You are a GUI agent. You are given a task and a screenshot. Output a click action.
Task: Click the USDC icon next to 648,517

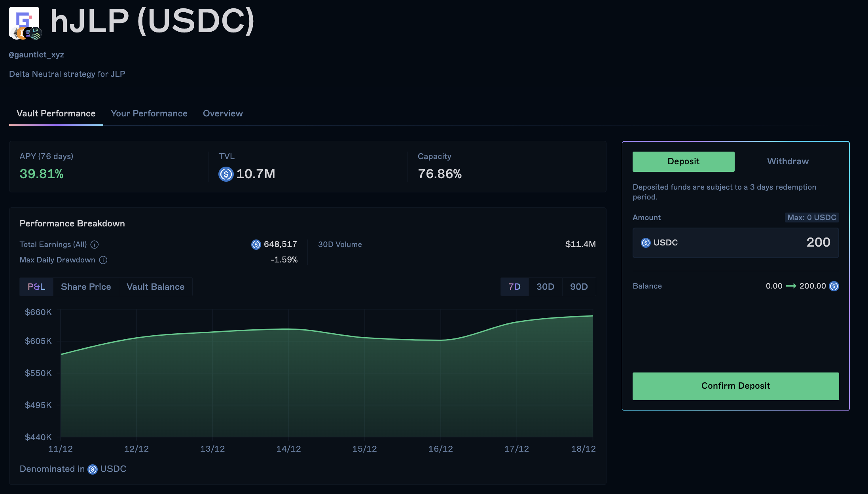pyautogui.click(x=255, y=245)
